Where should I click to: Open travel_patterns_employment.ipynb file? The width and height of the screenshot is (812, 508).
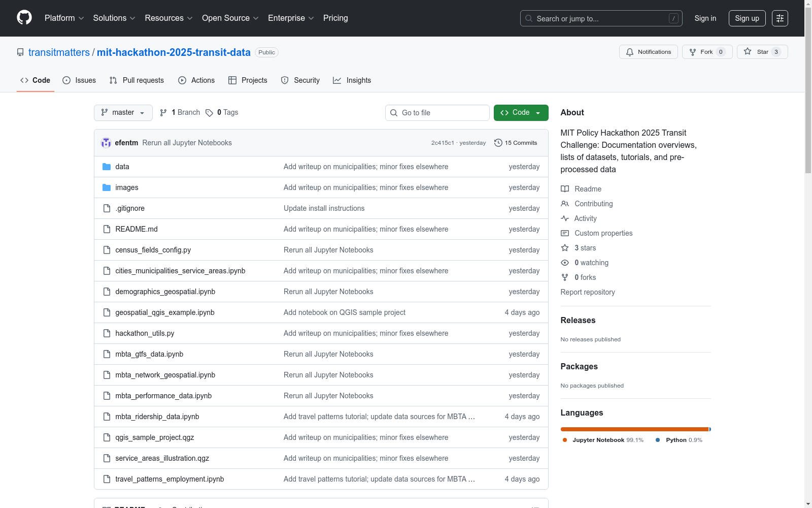tap(170, 479)
